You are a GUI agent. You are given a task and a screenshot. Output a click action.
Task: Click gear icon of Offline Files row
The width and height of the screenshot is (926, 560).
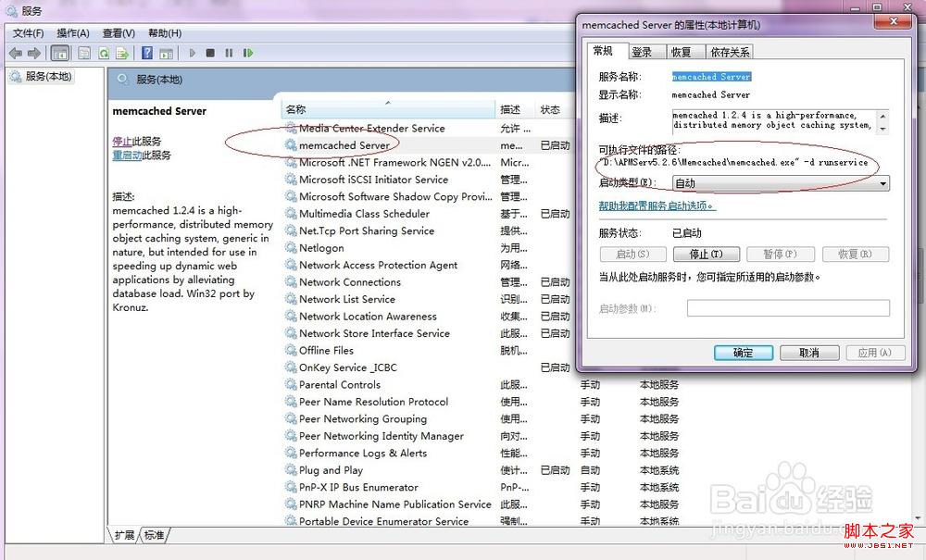click(291, 351)
